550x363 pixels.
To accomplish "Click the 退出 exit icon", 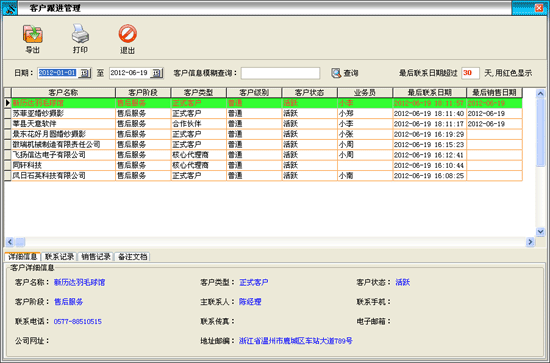I will tap(128, 34).
